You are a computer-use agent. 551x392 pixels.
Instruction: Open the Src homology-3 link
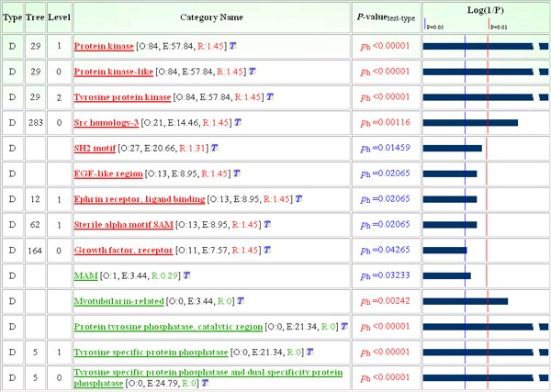(x=107, y=123)
